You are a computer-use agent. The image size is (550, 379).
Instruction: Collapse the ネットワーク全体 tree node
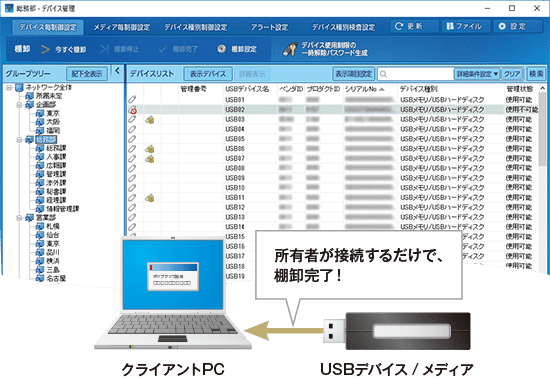pos(9,87)
